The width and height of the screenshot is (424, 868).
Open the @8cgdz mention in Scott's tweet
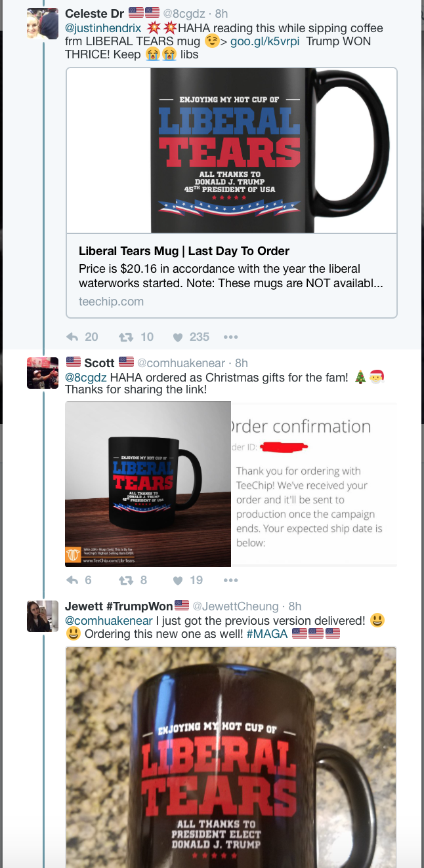tap(85, 377)
